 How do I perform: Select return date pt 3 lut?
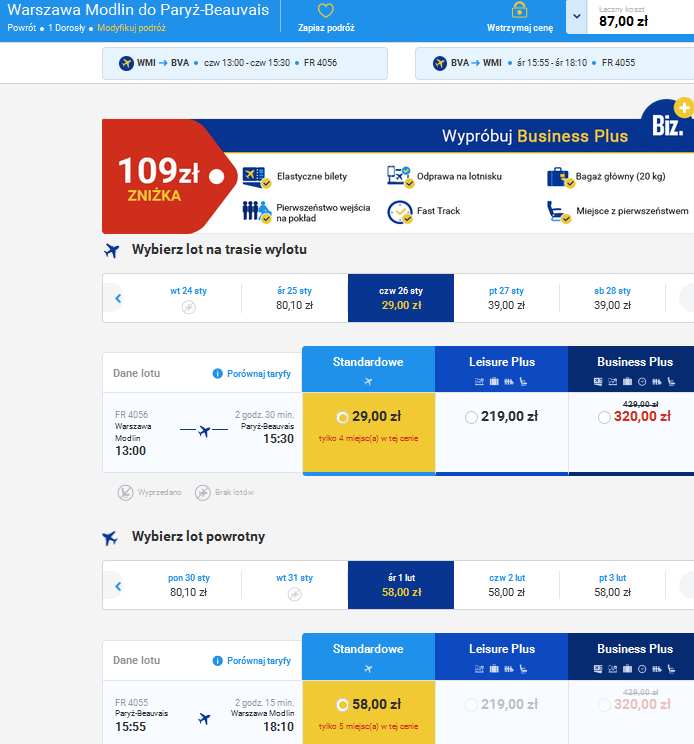612,585
